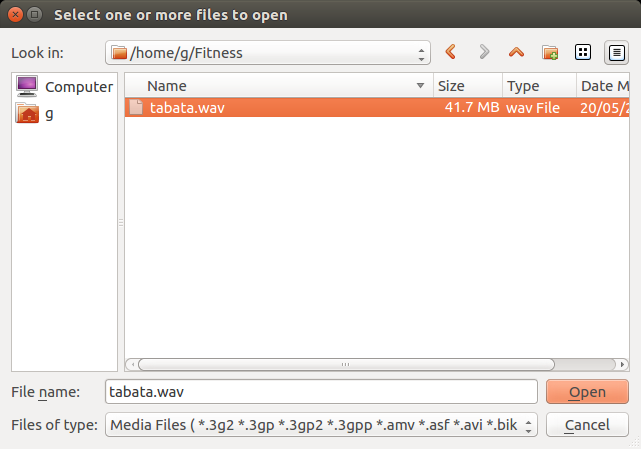The height and width of the screenshot is (449, 641).
Task: Go to the parent directory
Action: pyautogui.click(x=516, y=52)
